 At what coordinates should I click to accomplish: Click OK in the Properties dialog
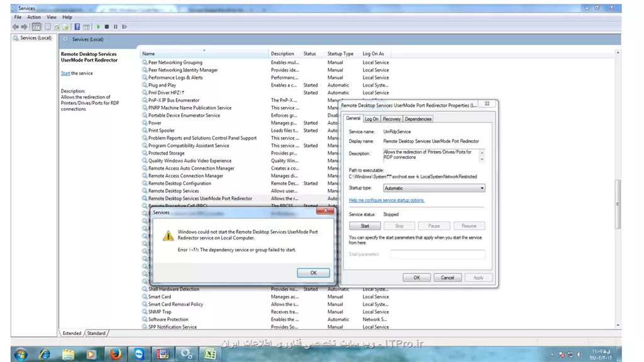tap(416, 277)
